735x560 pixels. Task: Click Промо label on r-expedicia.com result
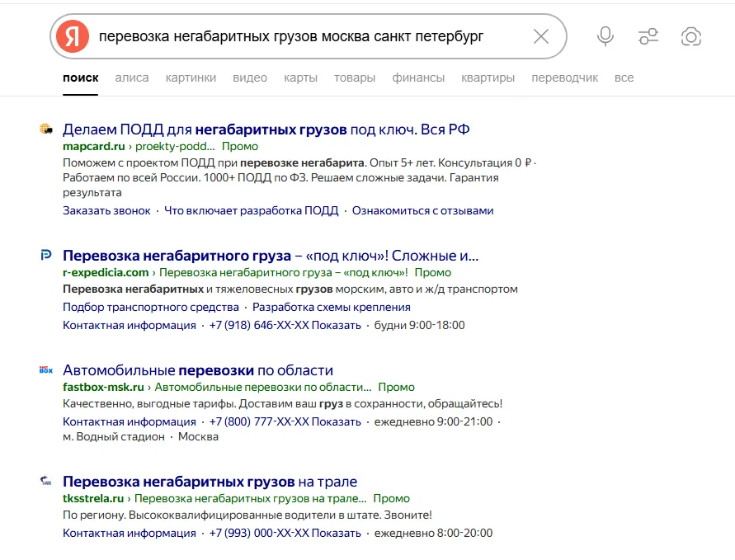(x=432, y=272)
